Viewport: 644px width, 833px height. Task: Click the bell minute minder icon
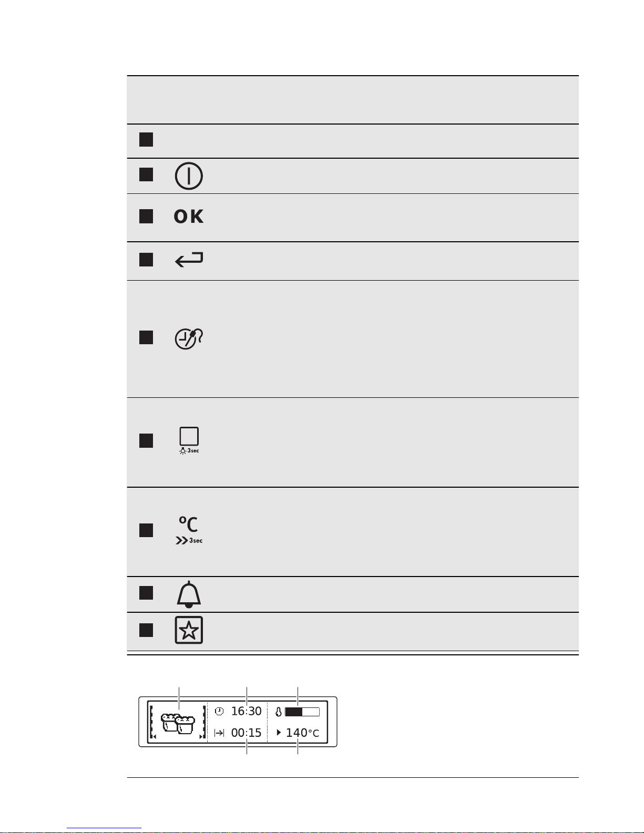[x=189, y=594]
